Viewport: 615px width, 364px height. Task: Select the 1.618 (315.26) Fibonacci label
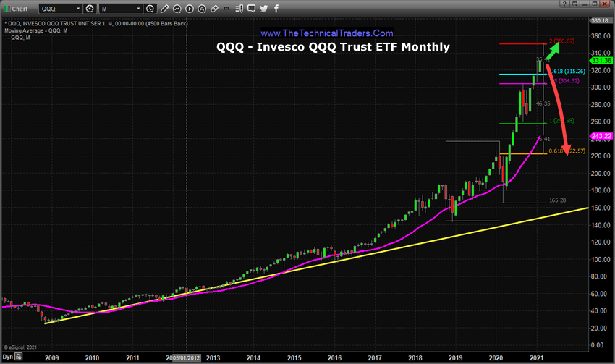click(x=567, y=72)
